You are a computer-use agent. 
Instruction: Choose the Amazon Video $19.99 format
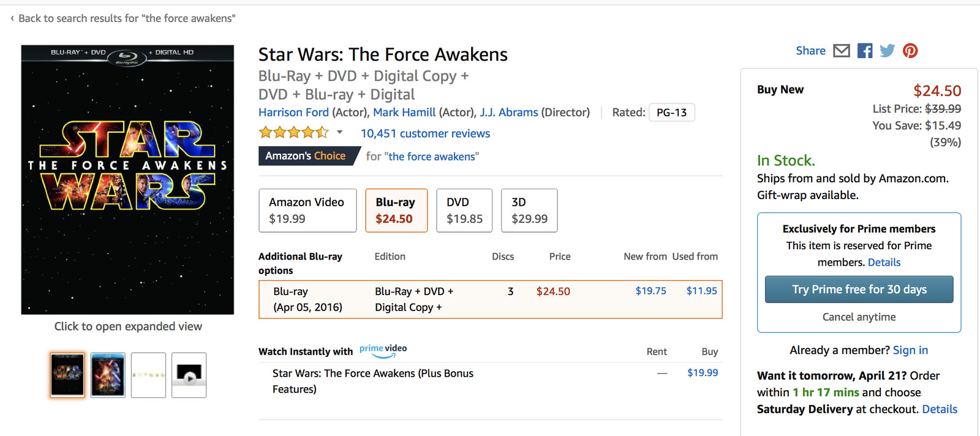(307, 211)
